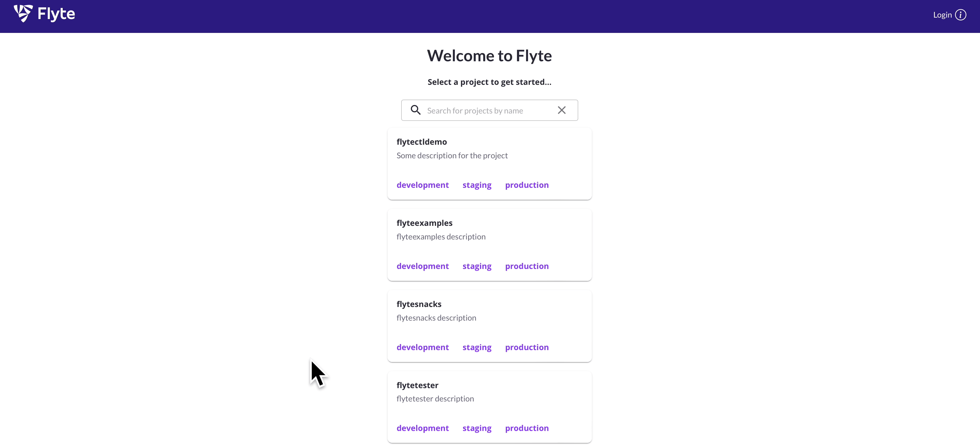The image size is (980, 446).
Task: Click the clear search field X icon
Action: pyautogui.click(x=562, y=110)
